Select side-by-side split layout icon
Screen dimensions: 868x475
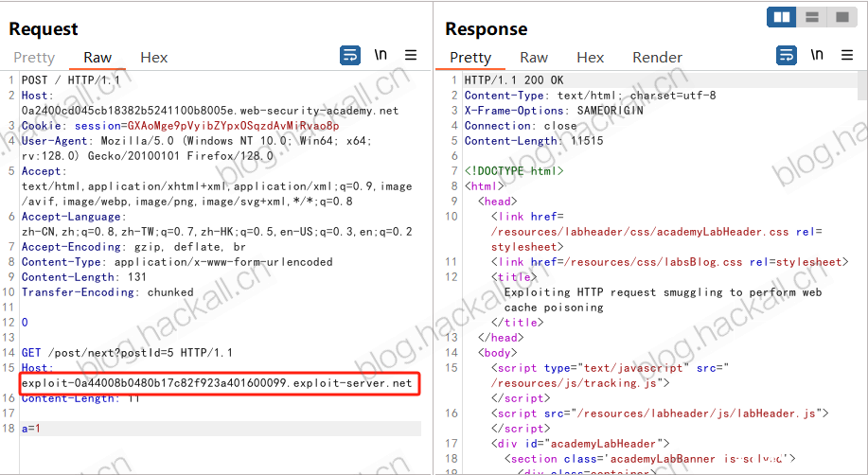click(x=782, y=17)
